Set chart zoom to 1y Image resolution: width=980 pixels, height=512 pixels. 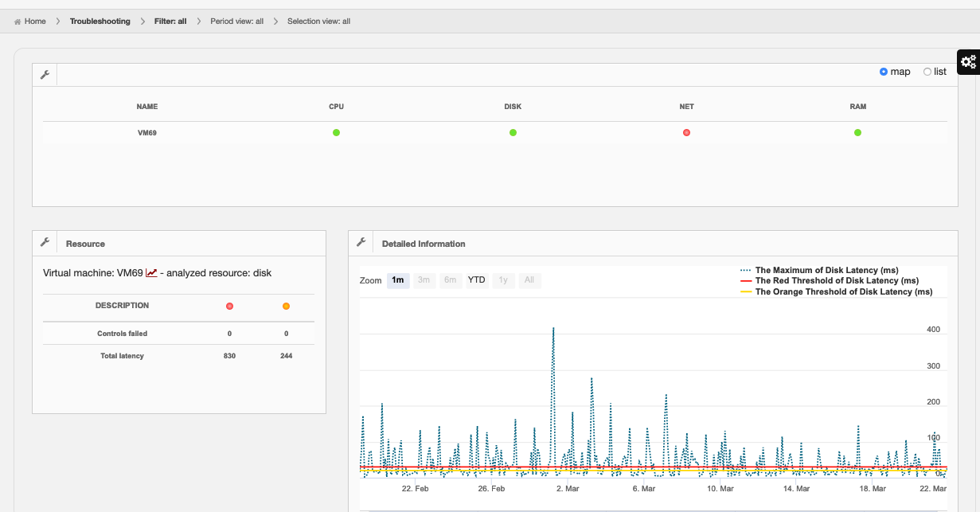pos(502,280)
